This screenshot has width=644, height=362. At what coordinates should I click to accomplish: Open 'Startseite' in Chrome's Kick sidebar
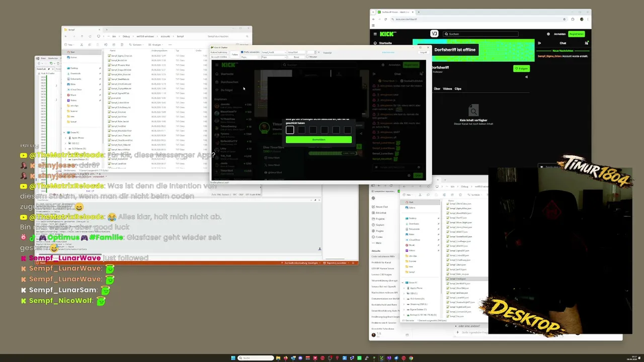point(383,43)
